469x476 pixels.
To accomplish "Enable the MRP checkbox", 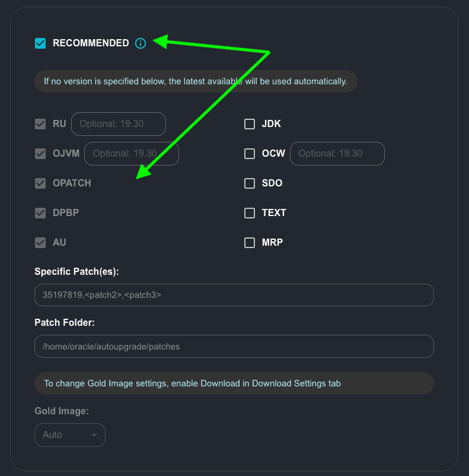I will click(x=250, y=243).
